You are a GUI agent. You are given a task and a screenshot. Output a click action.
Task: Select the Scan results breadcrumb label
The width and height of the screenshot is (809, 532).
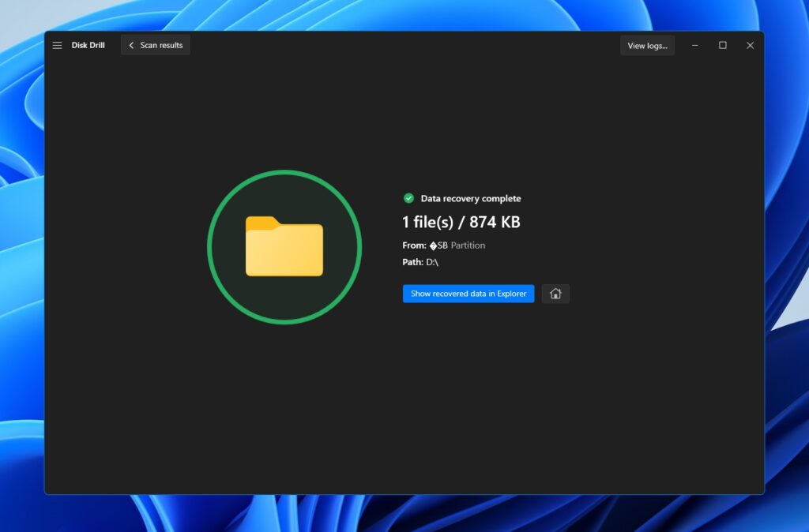(160, 45)
